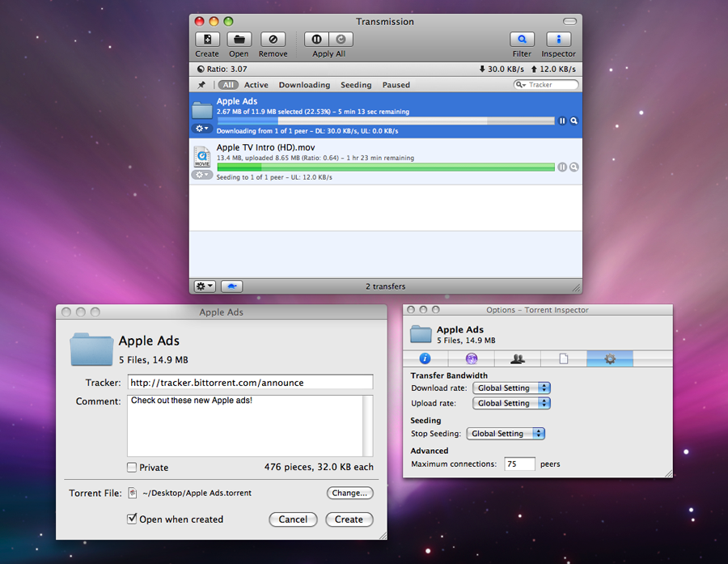Expand the Download rate dropdown
Viewport: 728px width, 564px height.
(511, 388)
